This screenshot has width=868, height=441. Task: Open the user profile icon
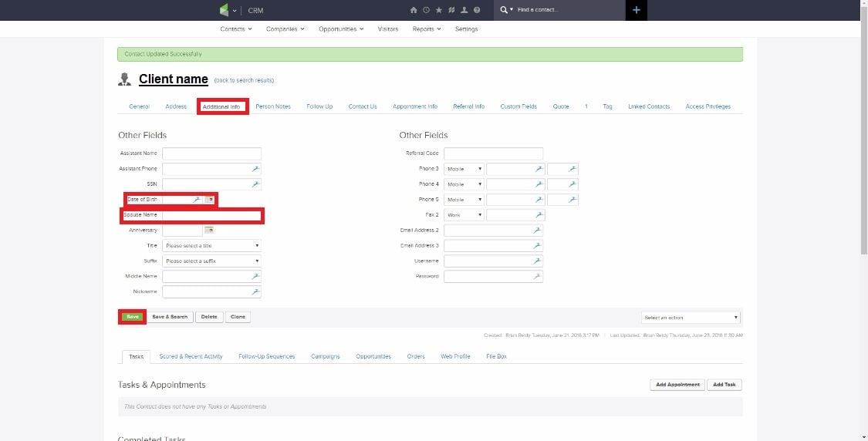464,10
